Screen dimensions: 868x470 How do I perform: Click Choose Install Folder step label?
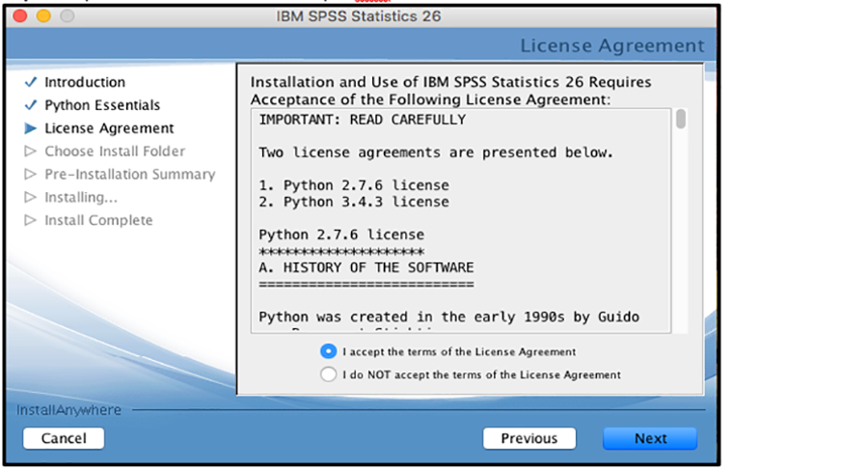click(x=115, y=151)
